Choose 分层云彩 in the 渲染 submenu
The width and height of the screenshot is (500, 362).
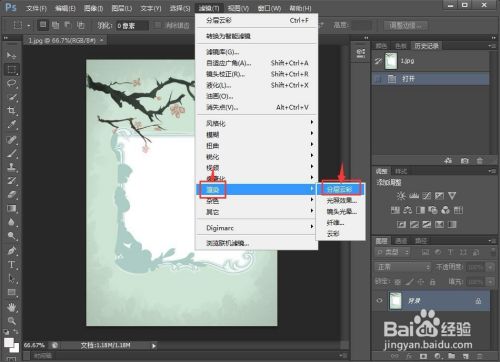[339, 189]
